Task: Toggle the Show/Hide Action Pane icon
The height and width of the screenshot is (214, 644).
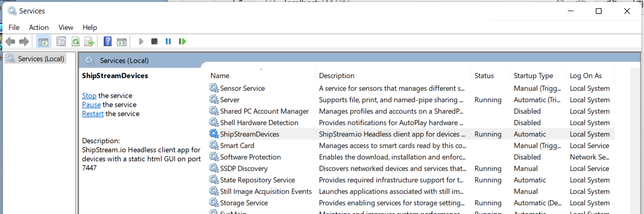Action: pos(122,42)
